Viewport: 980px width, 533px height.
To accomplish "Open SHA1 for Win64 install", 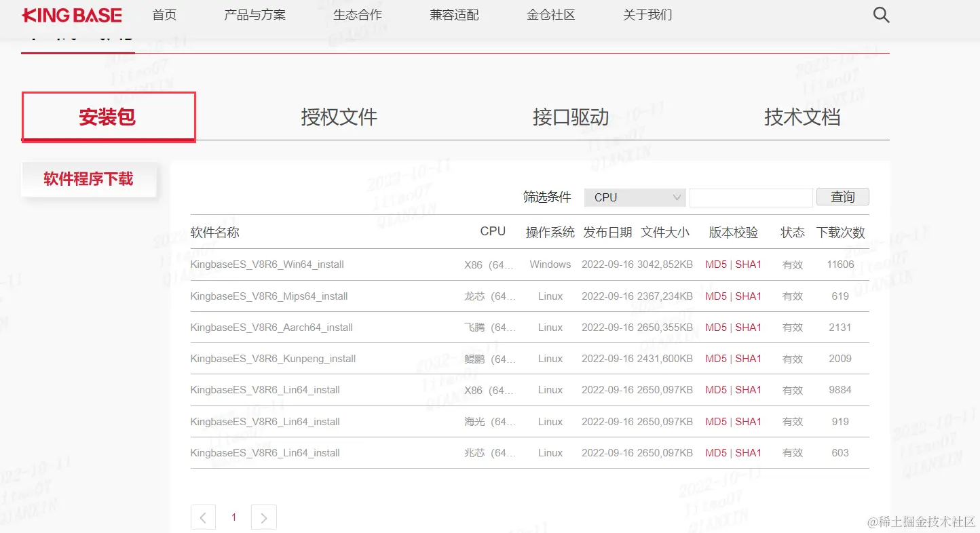I will click(x=749, y=264).
